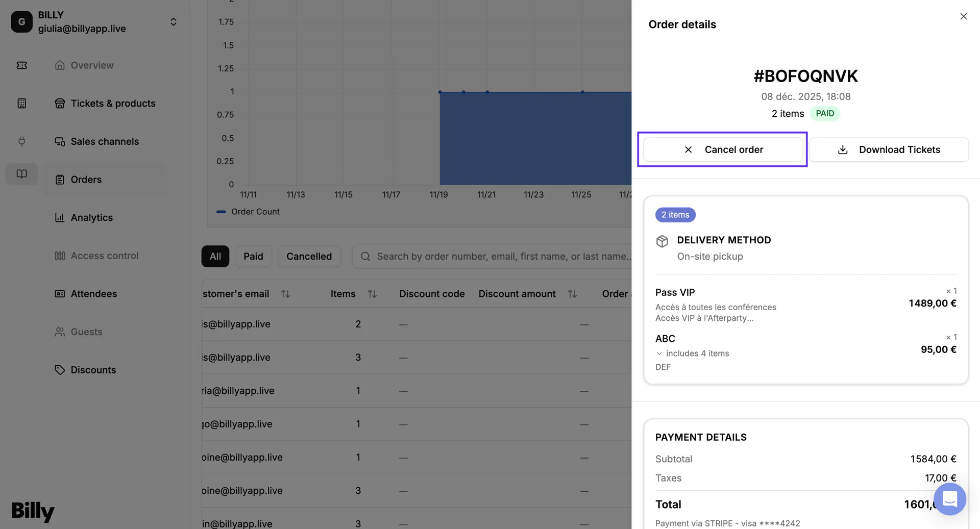
Task: Click the DEF item text
Action: click(663, 367)
